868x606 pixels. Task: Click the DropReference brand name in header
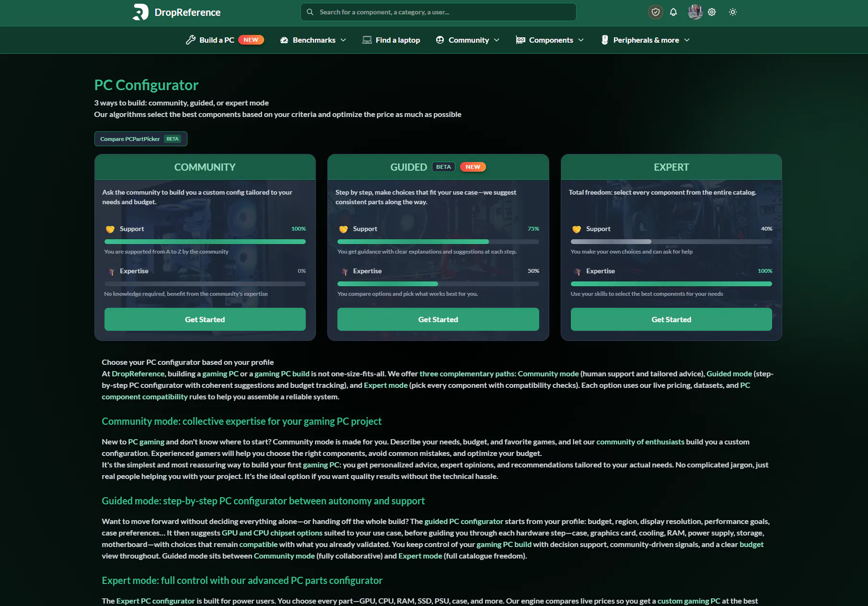(187, 12)
